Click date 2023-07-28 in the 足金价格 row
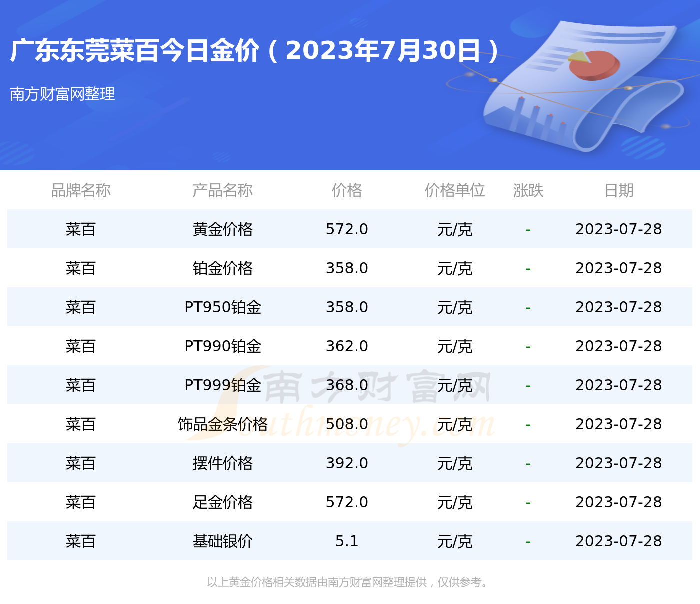 point(619,502)
